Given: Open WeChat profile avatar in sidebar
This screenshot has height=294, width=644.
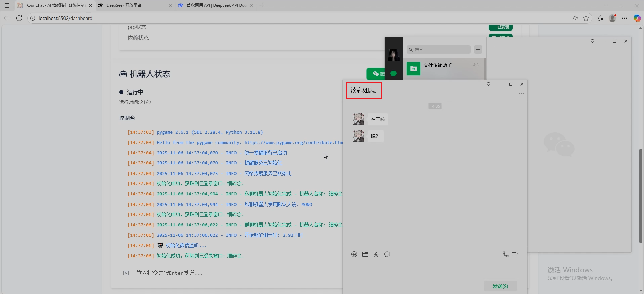Looking at the screenshot, I should coord(393,55).
